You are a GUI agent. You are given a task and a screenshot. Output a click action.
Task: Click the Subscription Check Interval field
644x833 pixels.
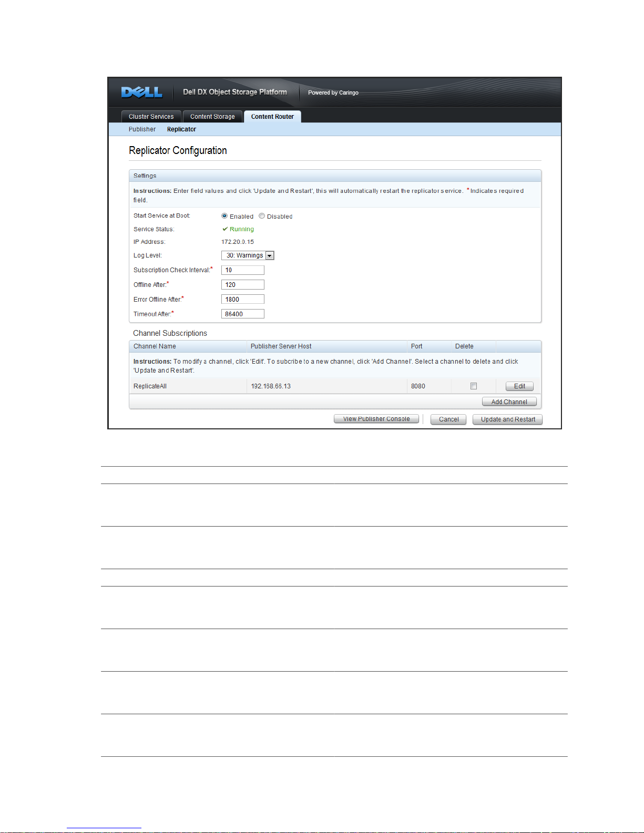coord(243,270)
